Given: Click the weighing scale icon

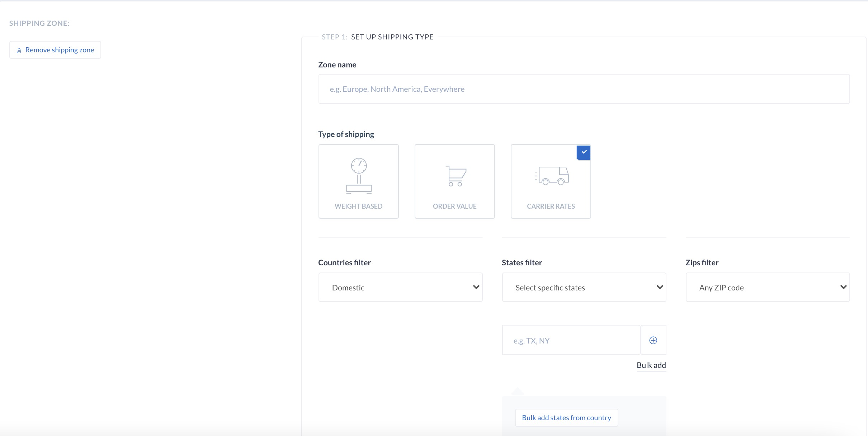Looking at the screenshot, I should tap(359, 176).
